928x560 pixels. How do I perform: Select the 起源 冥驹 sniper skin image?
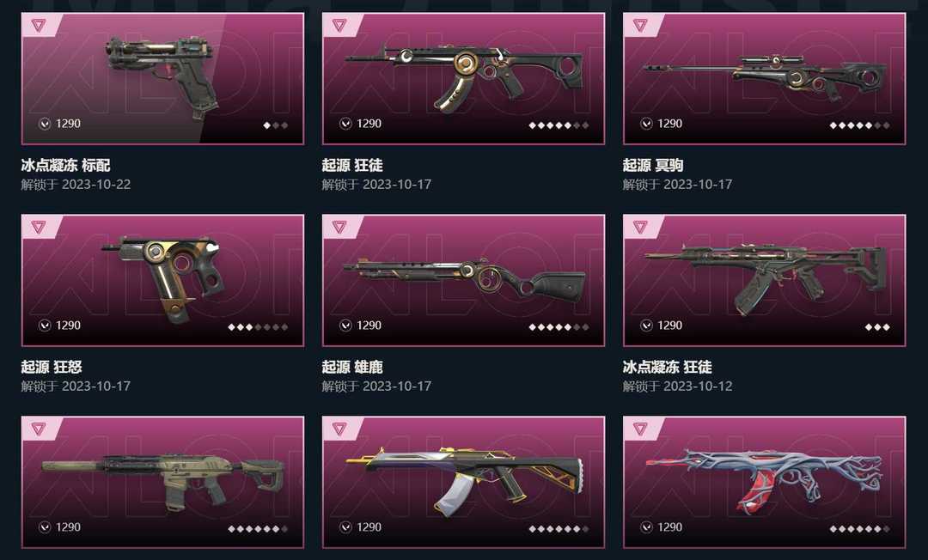[765, 79]
